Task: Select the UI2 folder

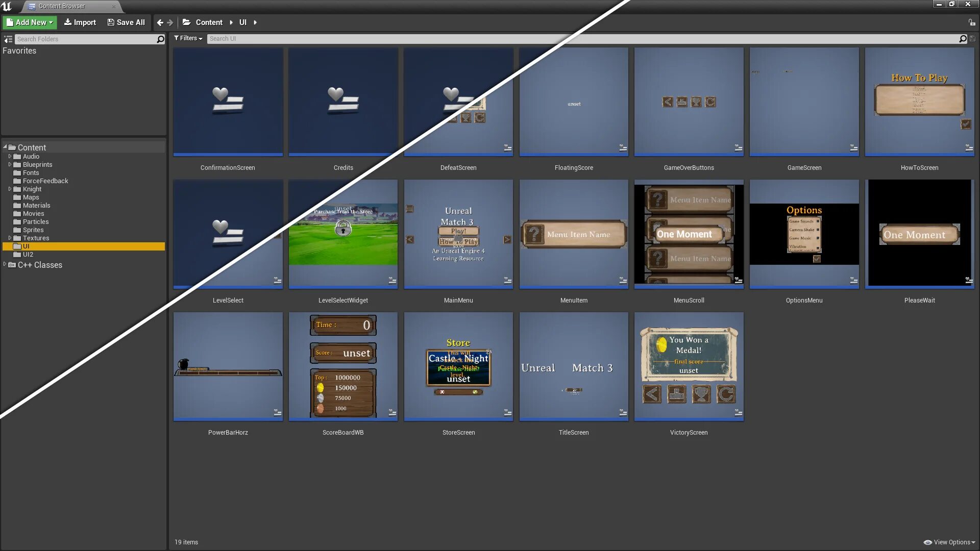Action: pyautogui.click(x=28, y=255)
